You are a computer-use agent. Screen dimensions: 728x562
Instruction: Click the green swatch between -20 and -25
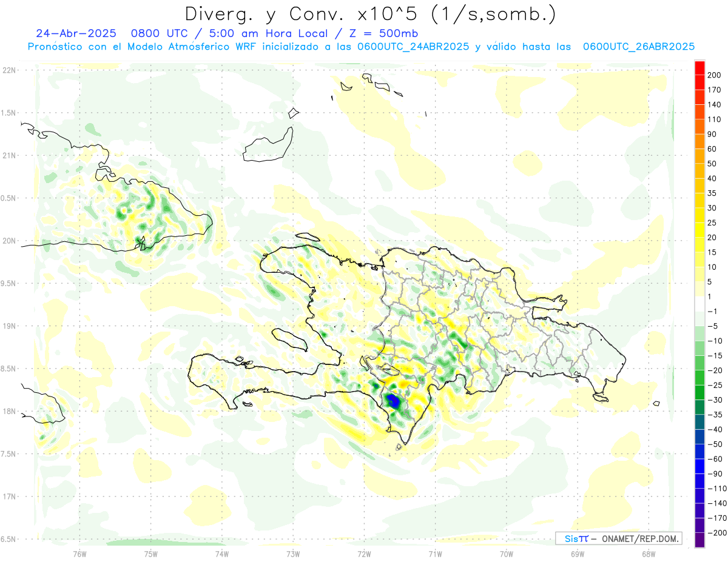(x=699, y=378)
